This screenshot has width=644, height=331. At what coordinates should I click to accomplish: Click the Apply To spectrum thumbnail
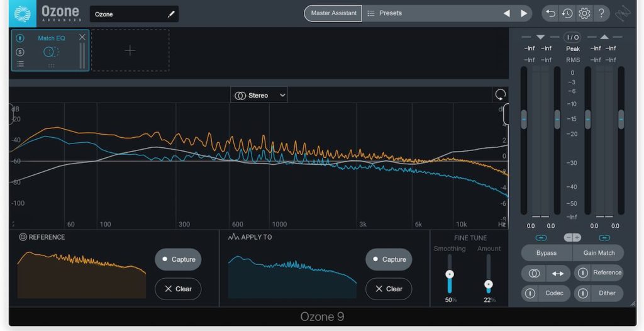tap(292, 276)
